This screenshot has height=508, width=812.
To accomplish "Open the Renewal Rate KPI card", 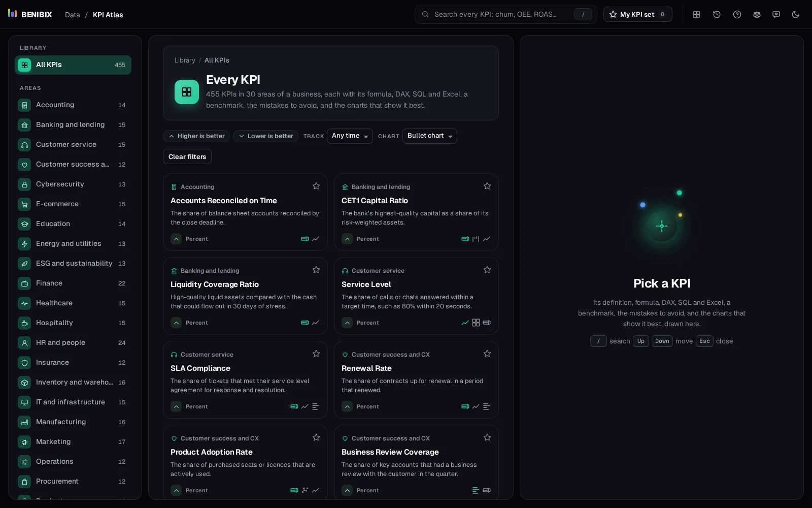I will point(416,380).
